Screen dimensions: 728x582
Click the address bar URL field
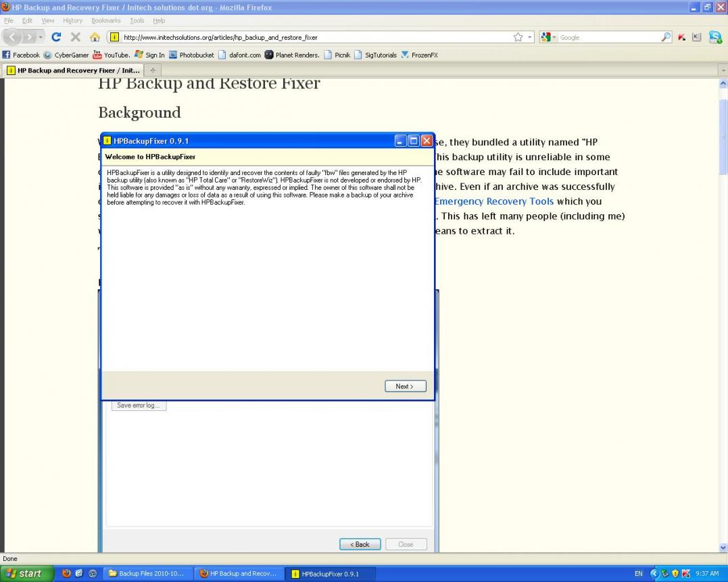[316, 37]
